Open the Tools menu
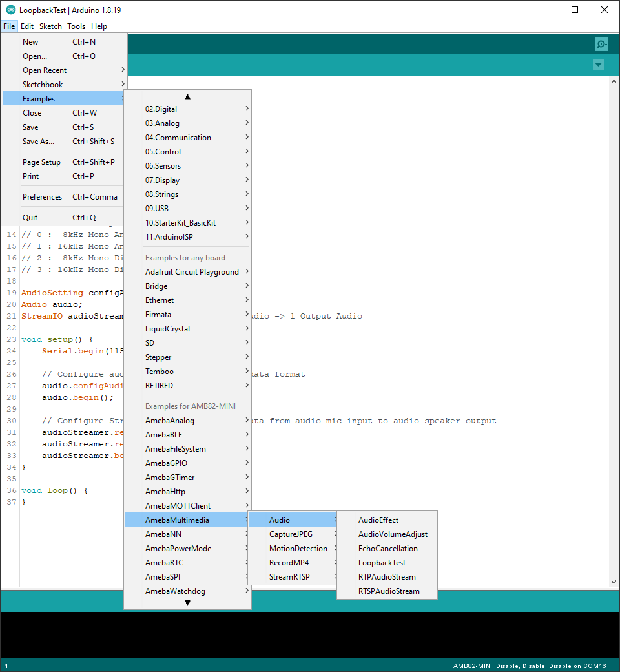The height and width of the screenshot is (672, 620). (x=76, y=26)
